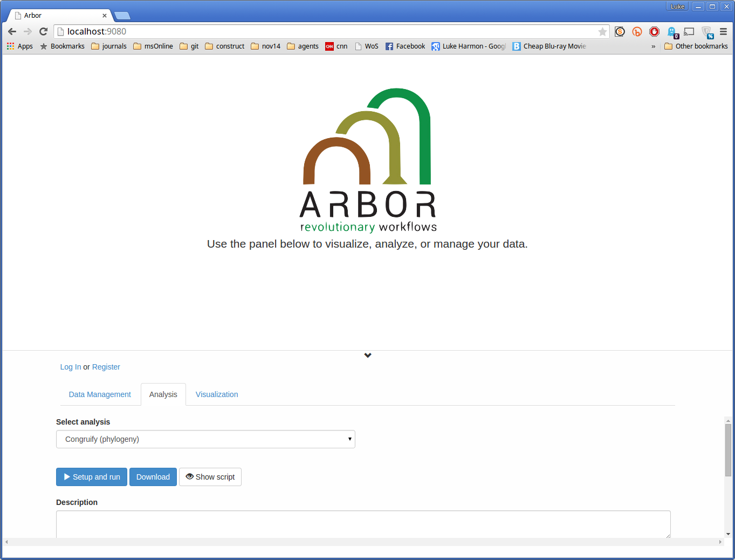Reload the page with the refresh icon
This screenshot has height=560, width=735.
[44, 31]
